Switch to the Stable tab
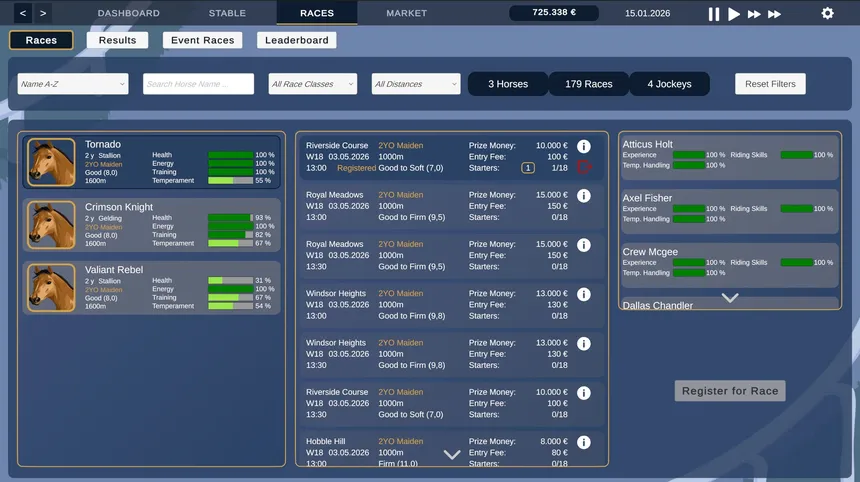The height and width of the screenshot is (482, 860). click(227, 13)
